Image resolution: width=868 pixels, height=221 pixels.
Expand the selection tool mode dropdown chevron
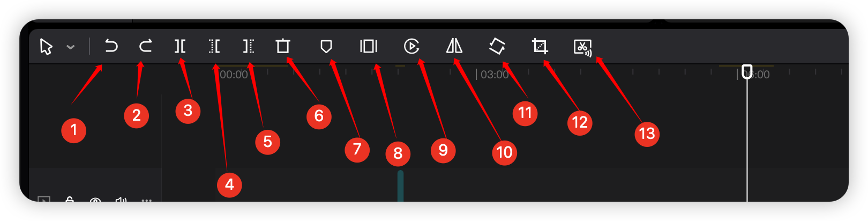[x=70, y=47]
